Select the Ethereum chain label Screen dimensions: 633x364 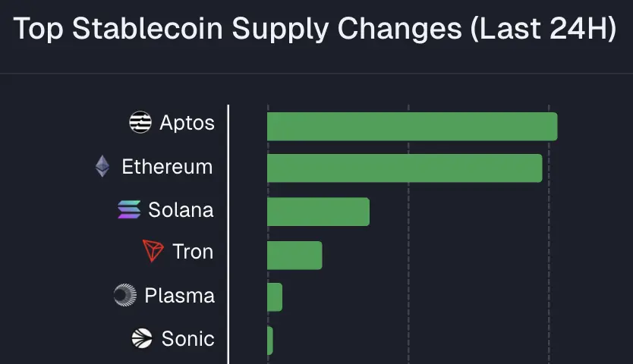pyautogui.click(x=167, y=167)
